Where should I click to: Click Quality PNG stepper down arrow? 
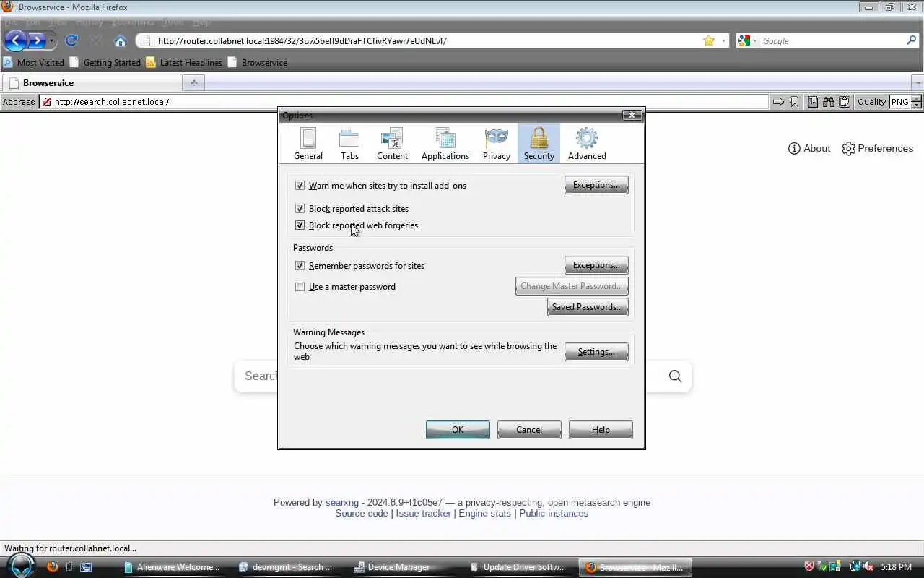coord(916,105)
